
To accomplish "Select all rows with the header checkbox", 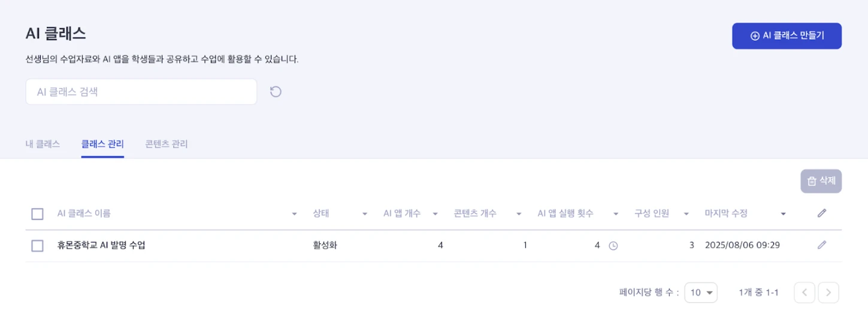I will click(x=37, y=214).
